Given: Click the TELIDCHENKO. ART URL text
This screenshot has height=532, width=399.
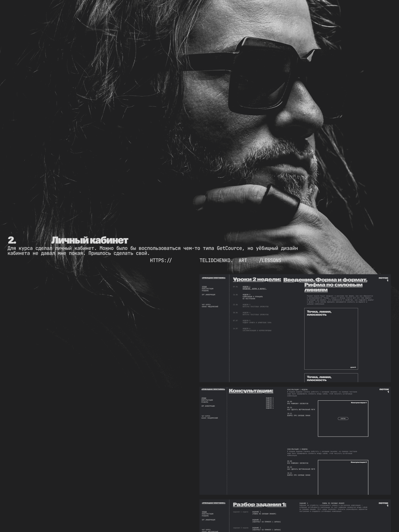Looking at the screenshot, I should click(x=223, y=260).
